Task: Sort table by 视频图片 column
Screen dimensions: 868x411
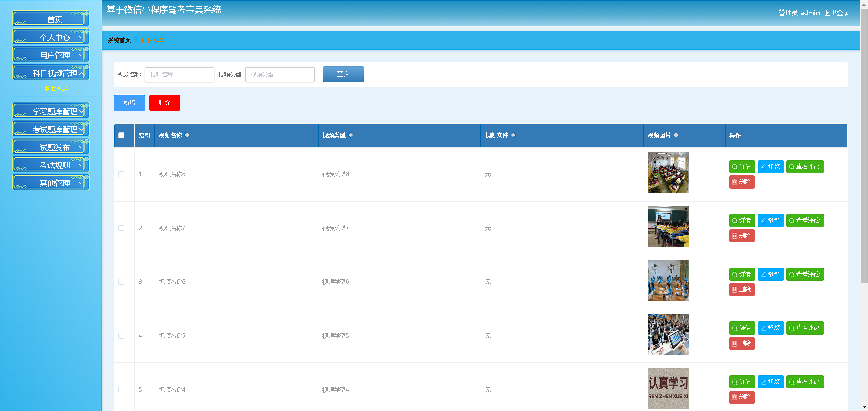Action: click(676, 135)
